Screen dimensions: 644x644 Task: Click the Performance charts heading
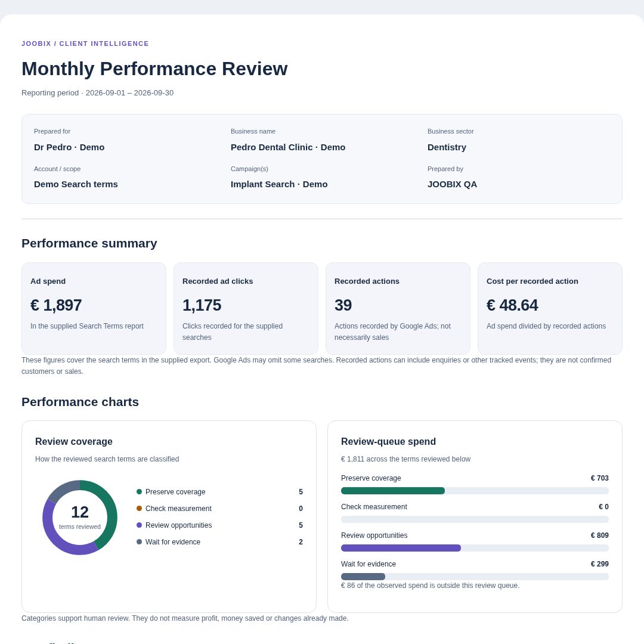pos(80,402)
